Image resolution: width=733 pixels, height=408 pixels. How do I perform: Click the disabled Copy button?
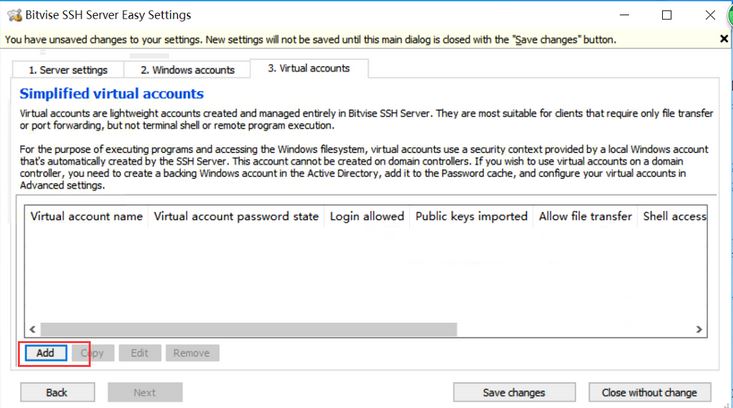pyautogui.click(x=93, y=353)
